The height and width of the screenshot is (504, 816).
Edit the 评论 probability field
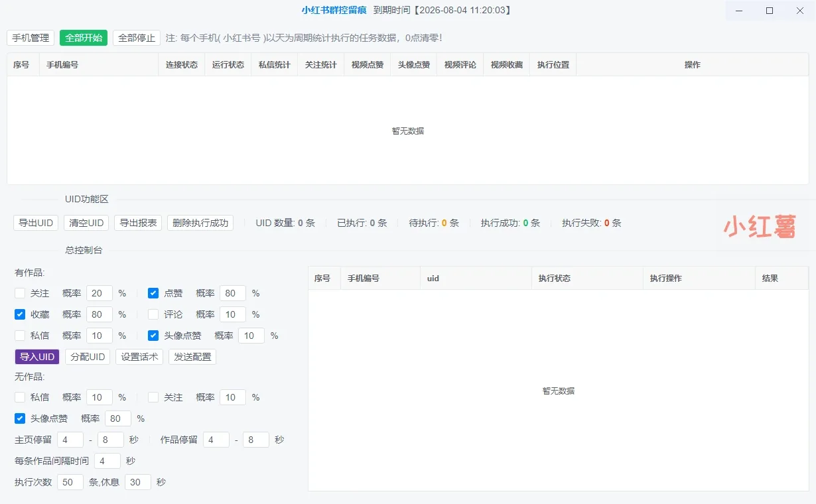[233, 314]
